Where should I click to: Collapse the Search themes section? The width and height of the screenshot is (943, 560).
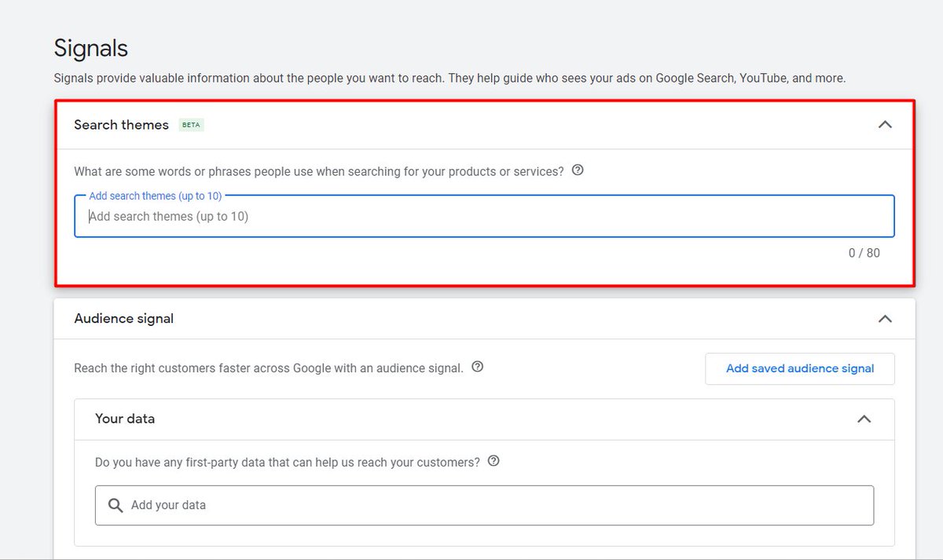pos(885,124)
